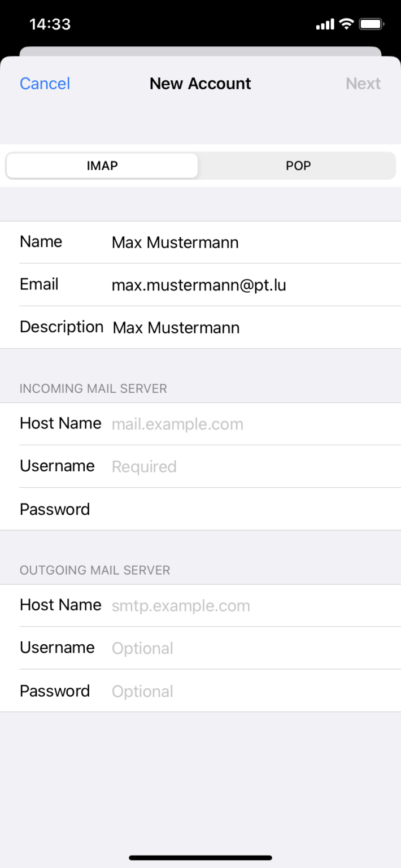The image size is (401, 868).
Task: Tap the 14:33 clock in status bar
Action: 50,24
